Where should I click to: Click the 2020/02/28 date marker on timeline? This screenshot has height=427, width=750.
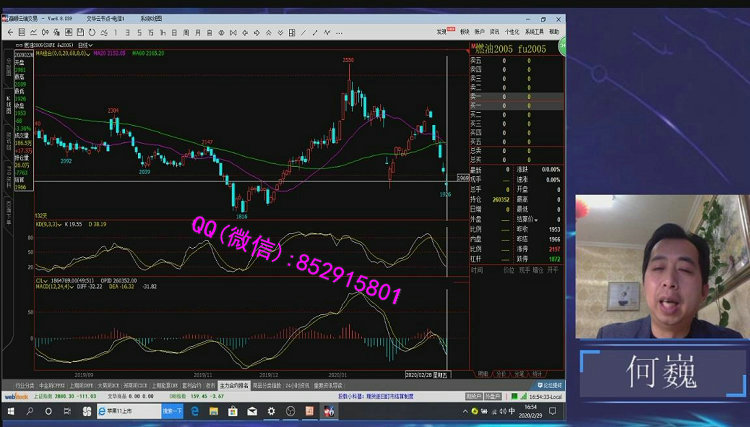tap(417, 374)
